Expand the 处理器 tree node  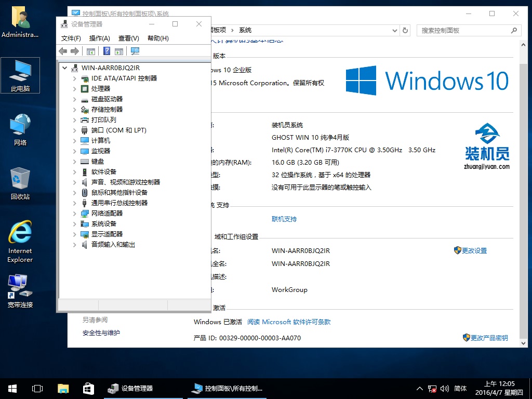tap(75, 89)
